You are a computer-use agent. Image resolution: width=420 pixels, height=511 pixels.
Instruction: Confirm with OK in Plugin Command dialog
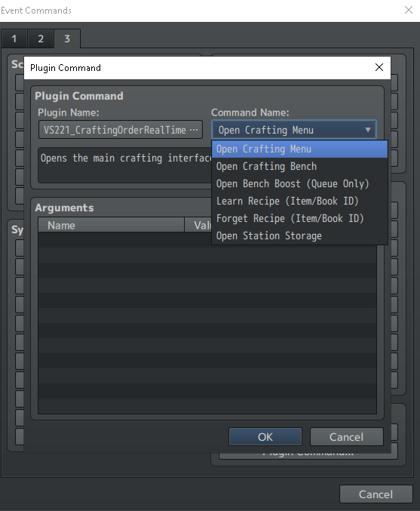click(265, 437)
